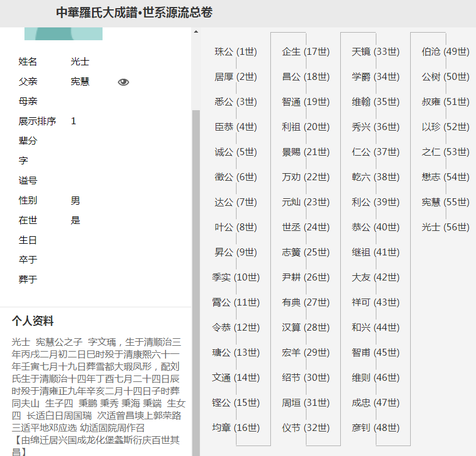Select 企生 (17世)
The width and height of the screenshot is (476, 456).
[306, 52]
